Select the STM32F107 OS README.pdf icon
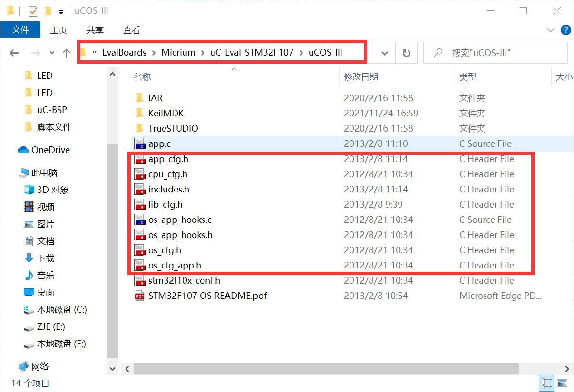This screenshot has width=574, height=392. coord(139,296)
